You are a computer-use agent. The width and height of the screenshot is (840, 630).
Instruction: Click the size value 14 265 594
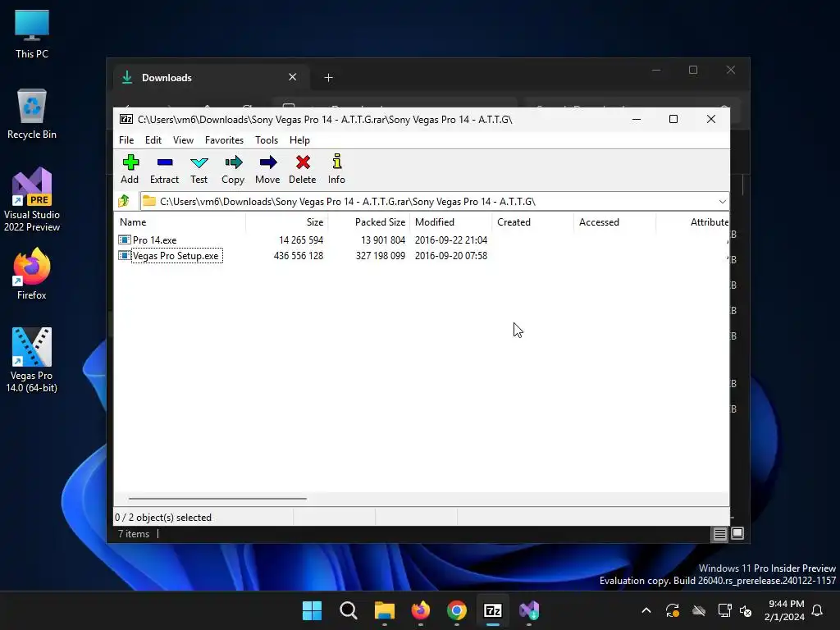pos(301,240)
